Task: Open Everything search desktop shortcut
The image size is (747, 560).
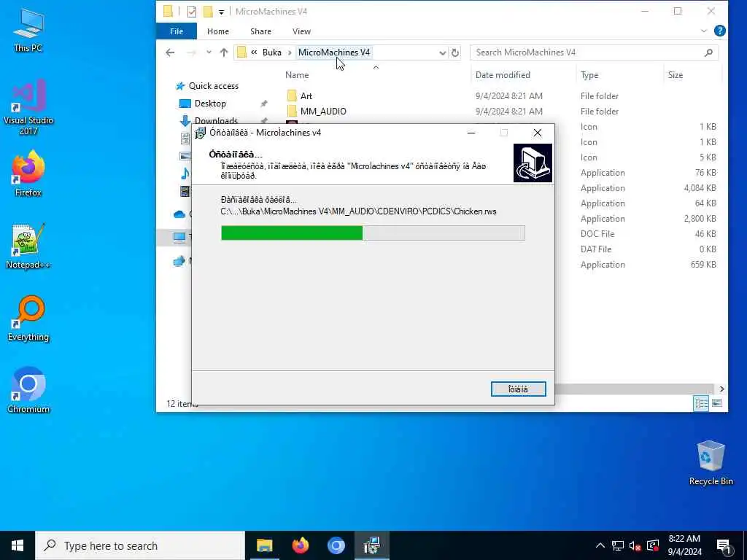Action: pyautogui.click(x=28, y=319)
